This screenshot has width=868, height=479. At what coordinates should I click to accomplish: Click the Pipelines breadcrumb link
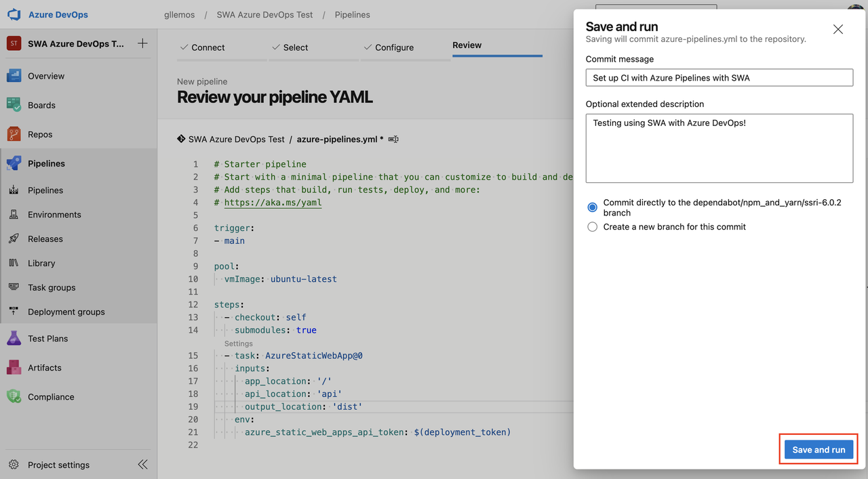pos(353,14)
